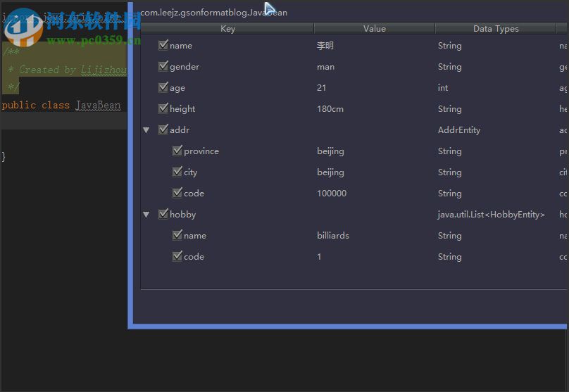Click the 'AddrEntity' data type cell

pos(458,130)
